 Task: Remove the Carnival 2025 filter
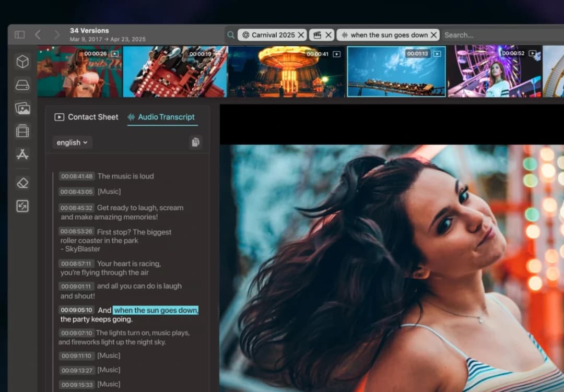[x=301, y=35]
